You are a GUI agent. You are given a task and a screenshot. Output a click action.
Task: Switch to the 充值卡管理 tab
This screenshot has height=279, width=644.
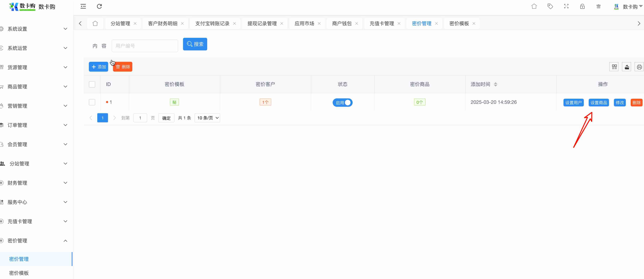tap(381, 23)
